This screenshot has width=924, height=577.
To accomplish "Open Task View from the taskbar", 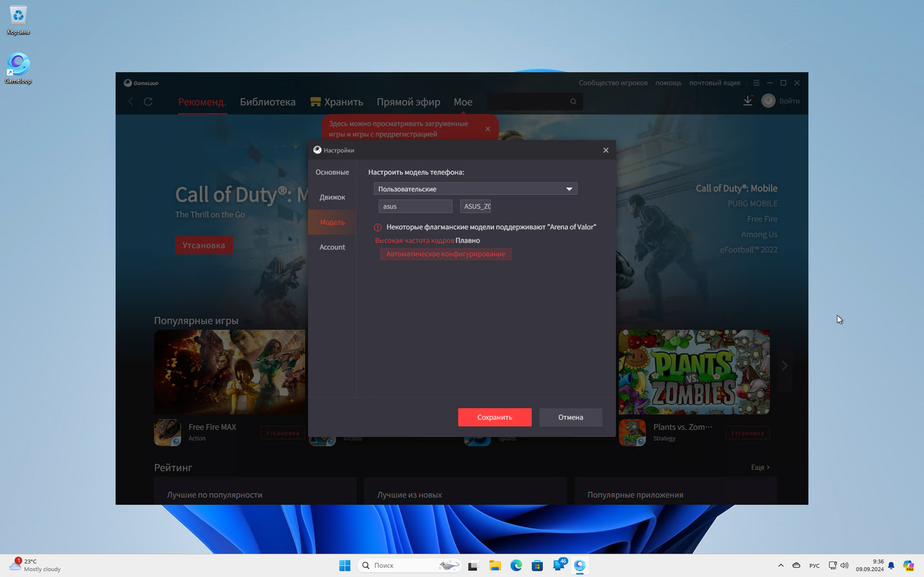I will 472,565.
